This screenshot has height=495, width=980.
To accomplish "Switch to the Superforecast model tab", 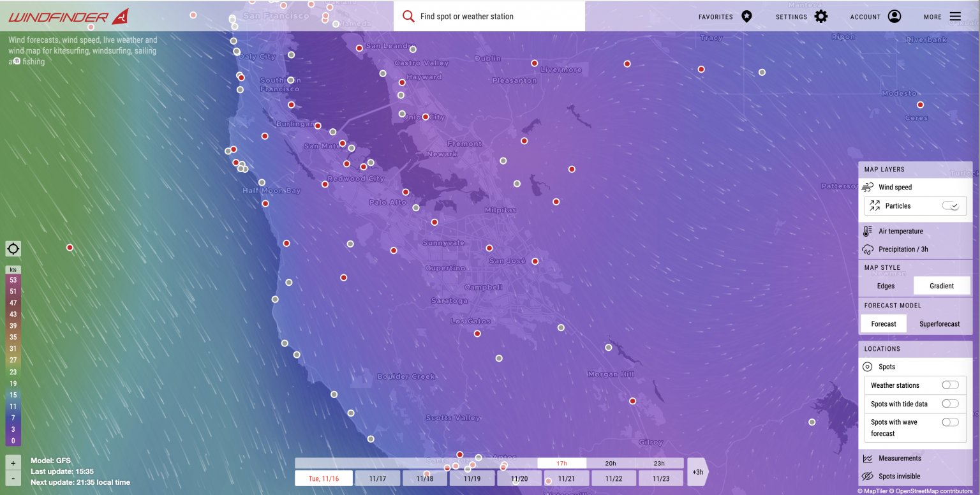I will click(939, 323).
